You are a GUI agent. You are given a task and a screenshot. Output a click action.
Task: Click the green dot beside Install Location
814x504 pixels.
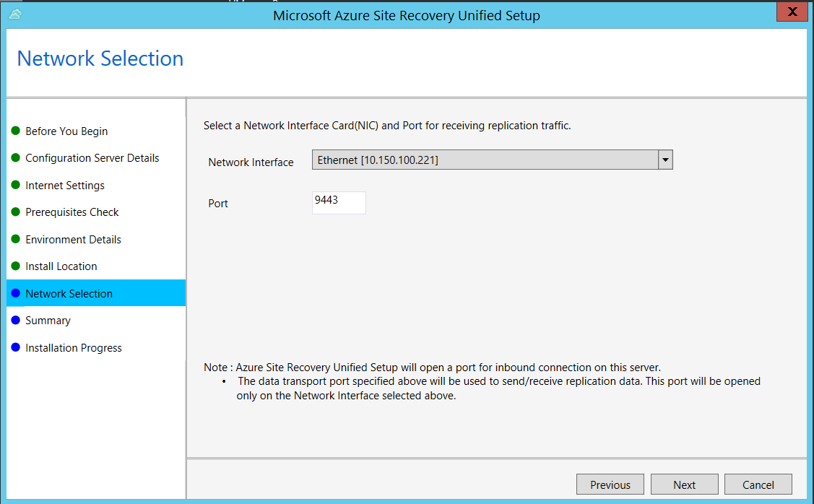16,266
